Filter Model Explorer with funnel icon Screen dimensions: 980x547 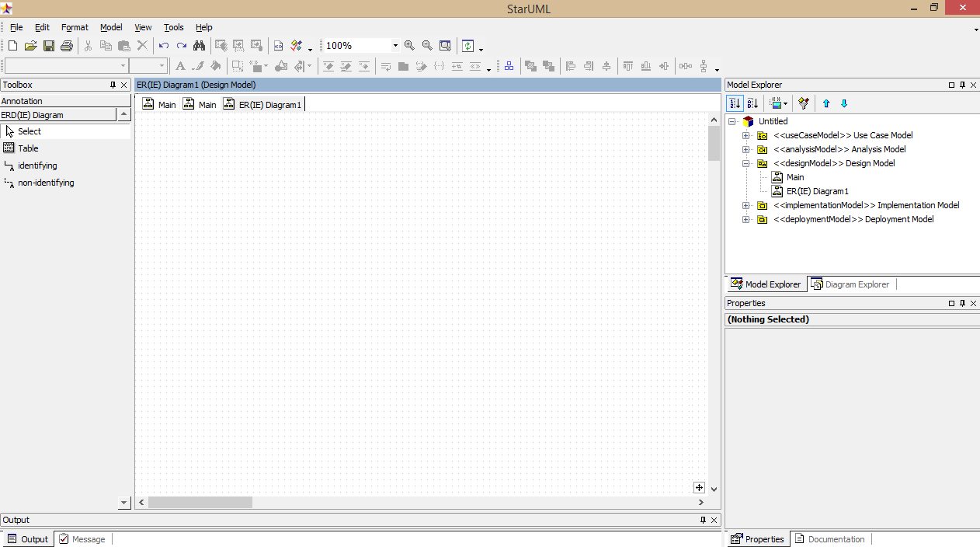804,103
